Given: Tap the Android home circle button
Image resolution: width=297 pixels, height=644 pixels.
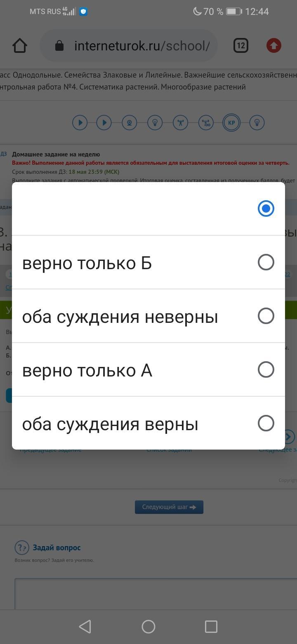Looking at the screenshot, I should (148, 627).
